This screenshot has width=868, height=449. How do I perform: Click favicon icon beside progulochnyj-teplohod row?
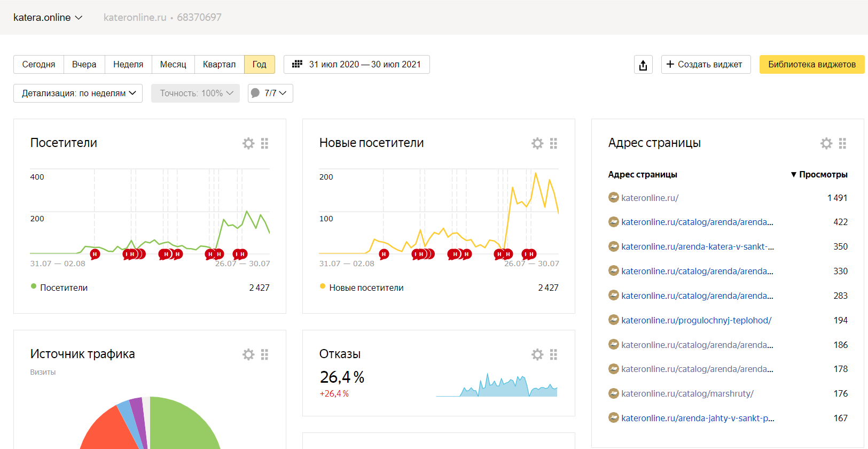tap(614, 320)
